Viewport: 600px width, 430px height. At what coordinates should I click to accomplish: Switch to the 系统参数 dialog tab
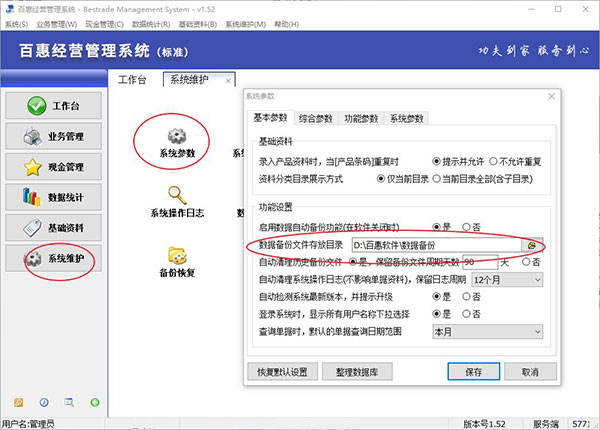pyautogui.click(x=406, y=119)
